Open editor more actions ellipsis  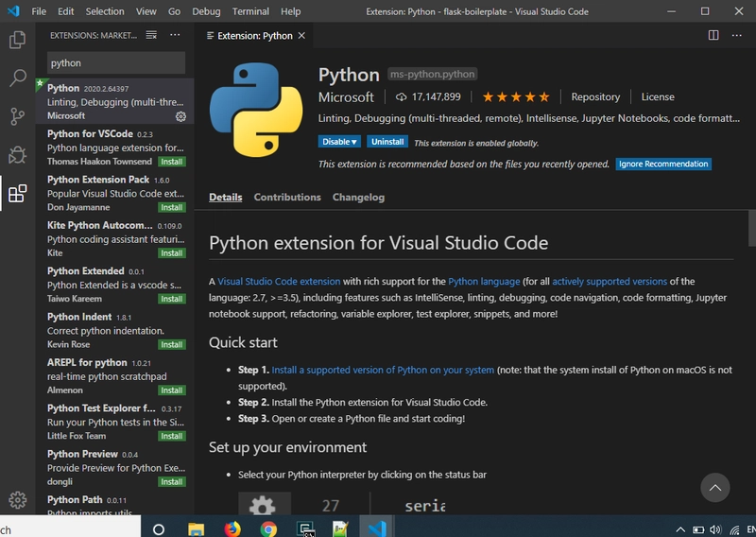tap(737, 35)
